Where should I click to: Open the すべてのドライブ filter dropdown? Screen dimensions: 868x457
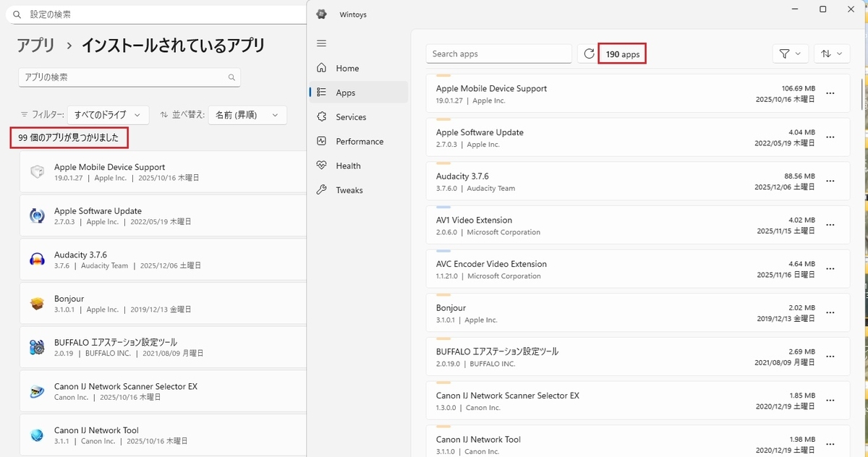108,115
